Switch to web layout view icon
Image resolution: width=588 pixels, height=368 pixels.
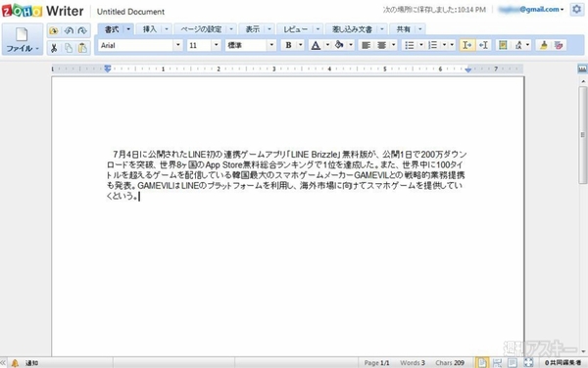pos(513,362)
